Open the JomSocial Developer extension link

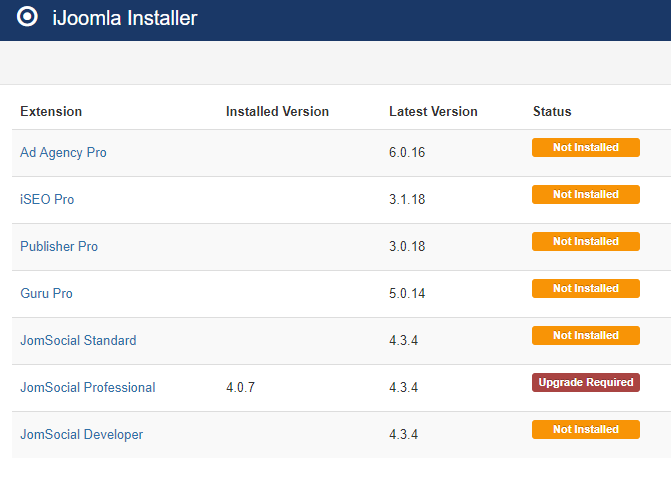82,435
